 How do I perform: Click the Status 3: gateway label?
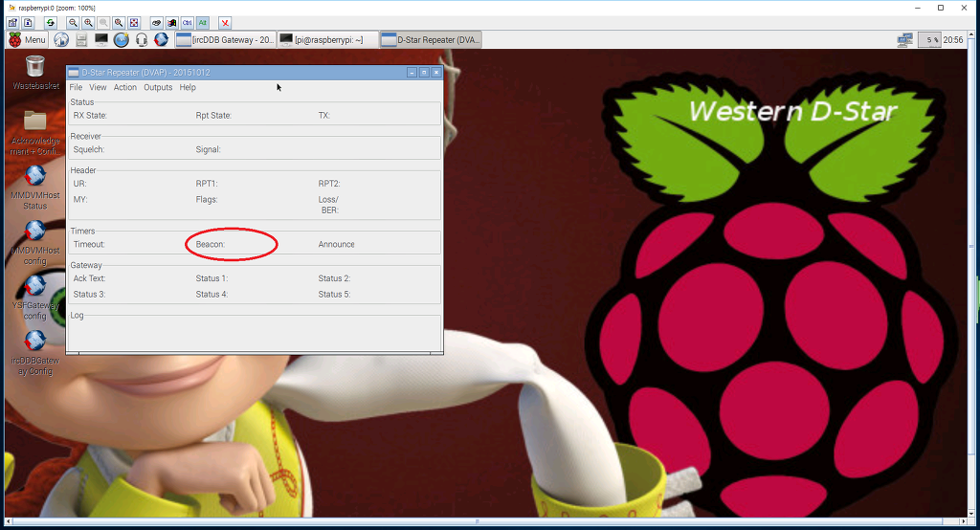(89, 295)
